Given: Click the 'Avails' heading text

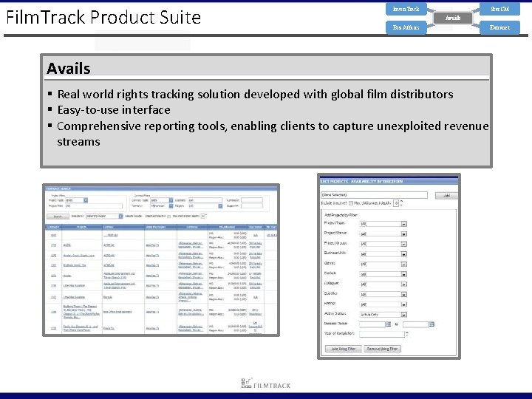Looking at the screenshot, I should click(69, 69).
